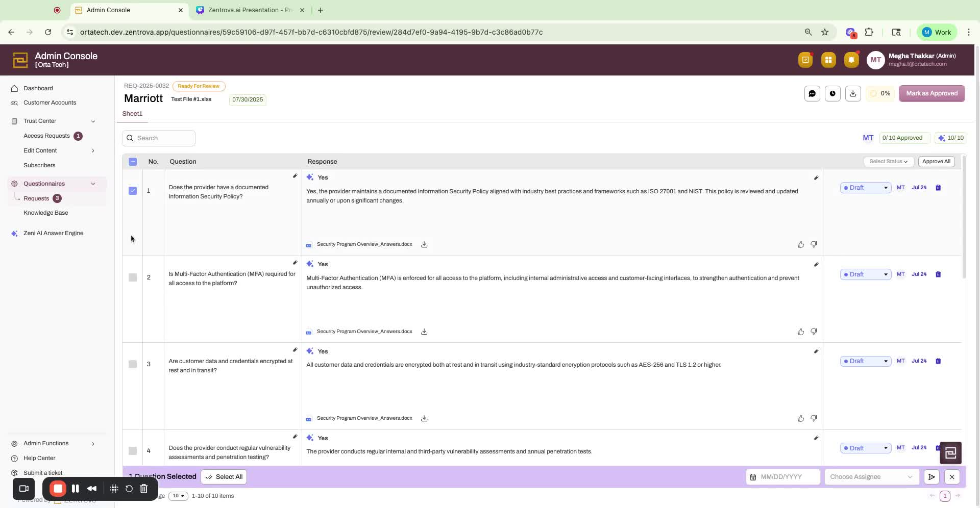Click the Select All button

(224, 477)
